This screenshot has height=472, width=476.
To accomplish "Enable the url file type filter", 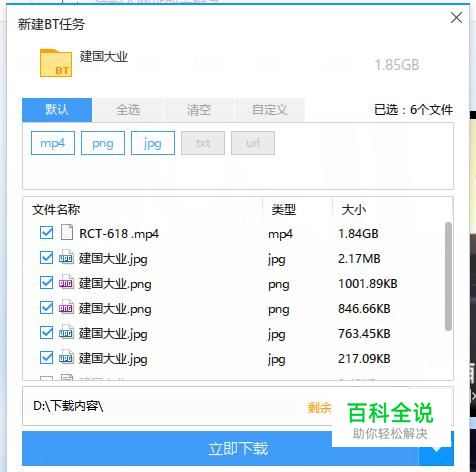I will click(253, 143).
